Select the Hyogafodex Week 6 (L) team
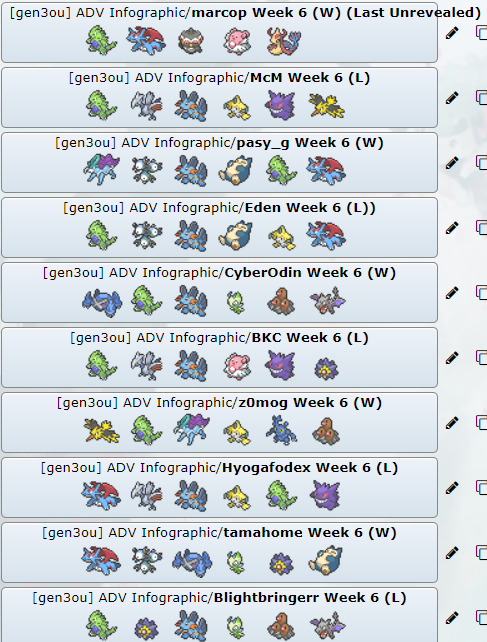The height and width of the screenshot is (642, 487). pyautogui.click(x=220, y=487)
